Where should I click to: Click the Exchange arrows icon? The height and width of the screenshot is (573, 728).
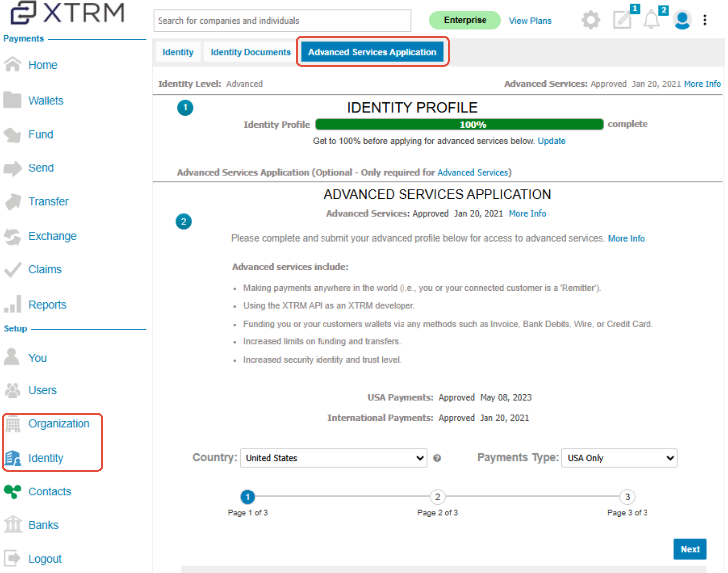click(x=12, y=237)
